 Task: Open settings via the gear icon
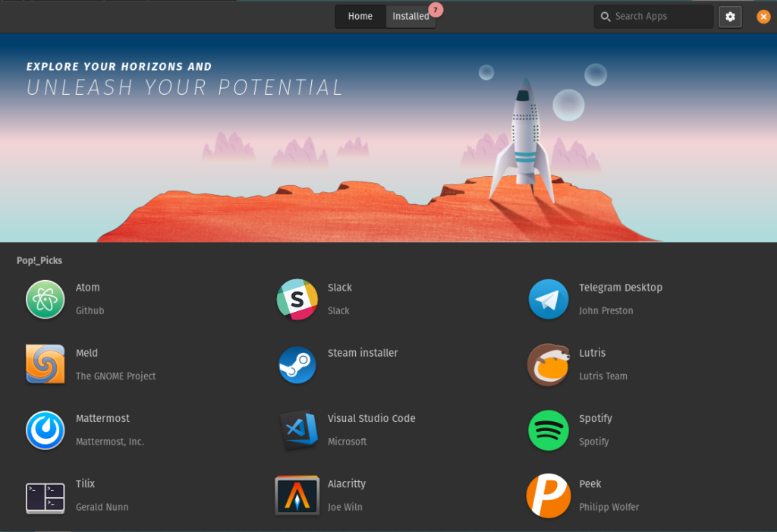point(730,17)
